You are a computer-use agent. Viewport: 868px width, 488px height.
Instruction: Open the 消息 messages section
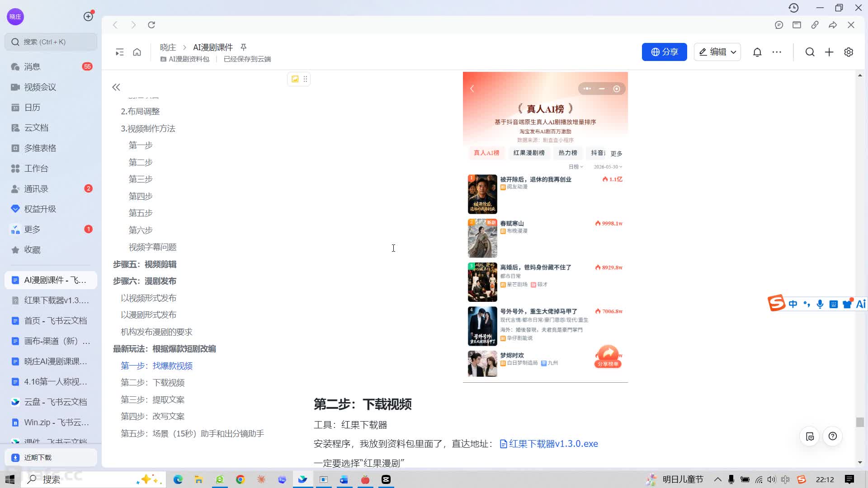tap(51, 66)
